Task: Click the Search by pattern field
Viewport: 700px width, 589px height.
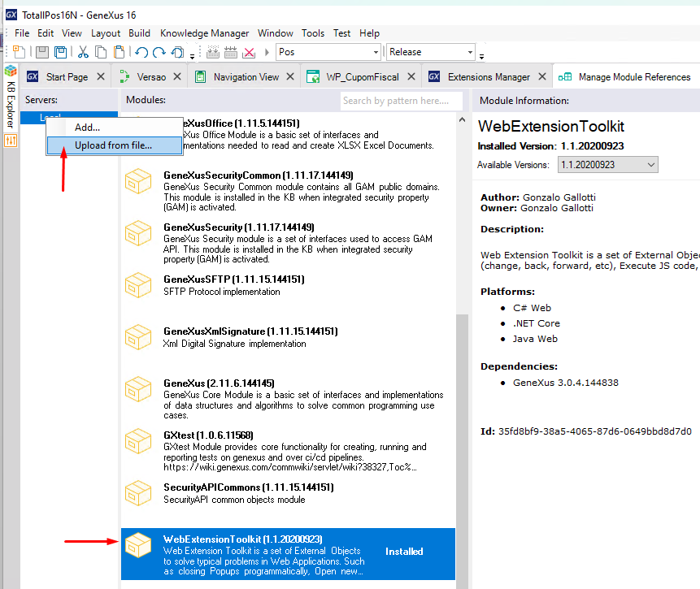Action: click(x=401, y=101)
